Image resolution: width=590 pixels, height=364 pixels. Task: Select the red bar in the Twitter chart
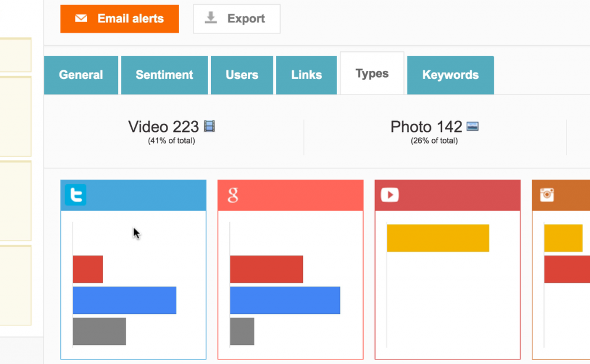88,269
